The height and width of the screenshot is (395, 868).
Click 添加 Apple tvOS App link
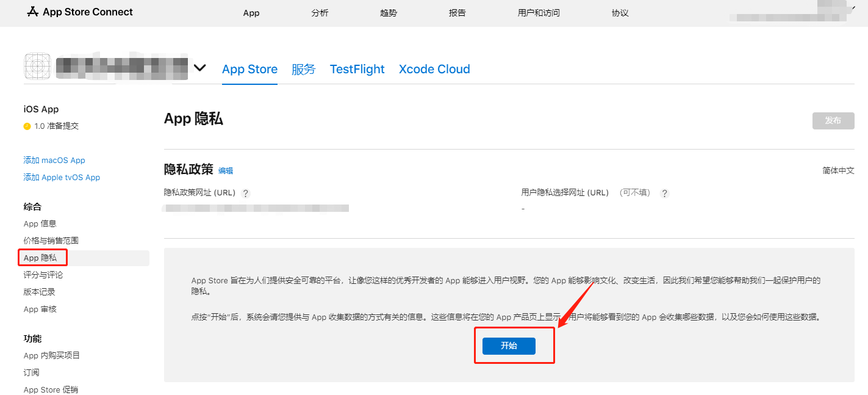62,177
